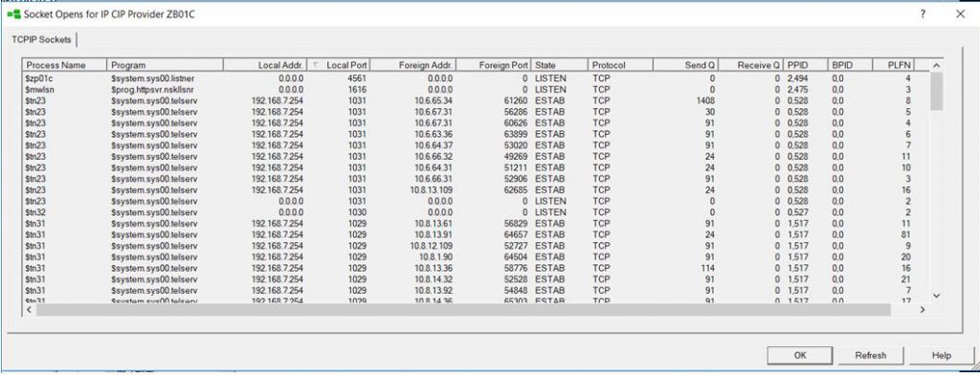Select foreign address 10.8.1.90
The image size is (980, 375).
tap(435, 257)
